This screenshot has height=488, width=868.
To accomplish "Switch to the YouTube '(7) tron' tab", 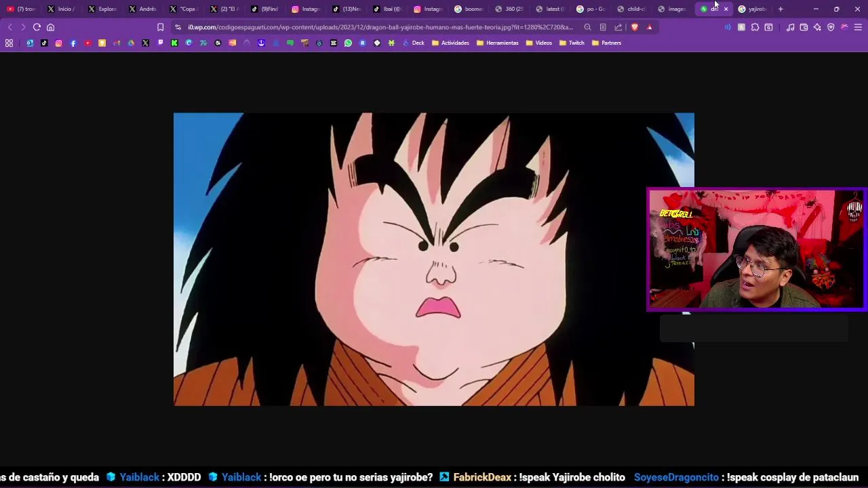I will 21,9.
